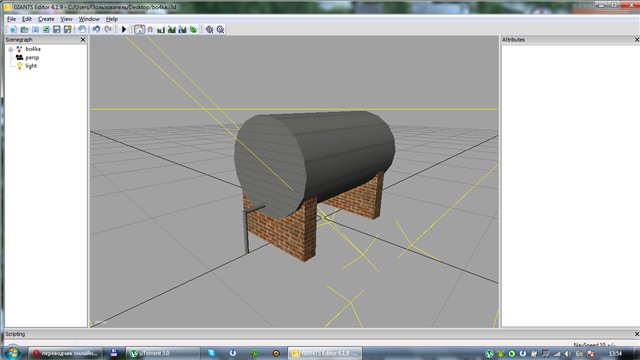Click the blue import icon in toolbar
640x360 pixels.
(36, 29)
